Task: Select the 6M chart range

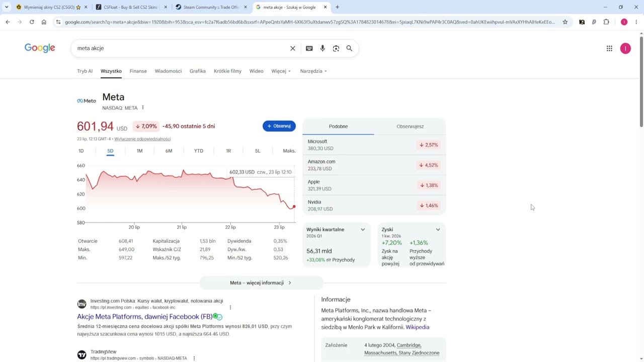Action: click(x=169, y=151)
